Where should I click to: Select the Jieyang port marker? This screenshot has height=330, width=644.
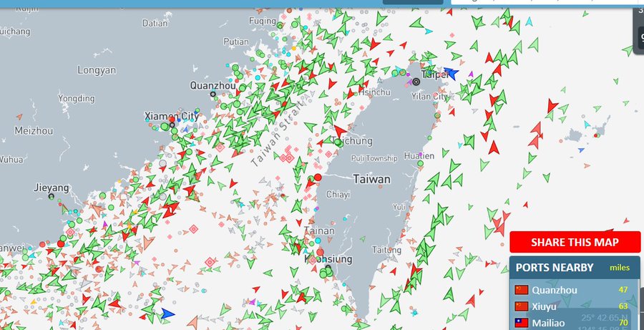point(51,196)
